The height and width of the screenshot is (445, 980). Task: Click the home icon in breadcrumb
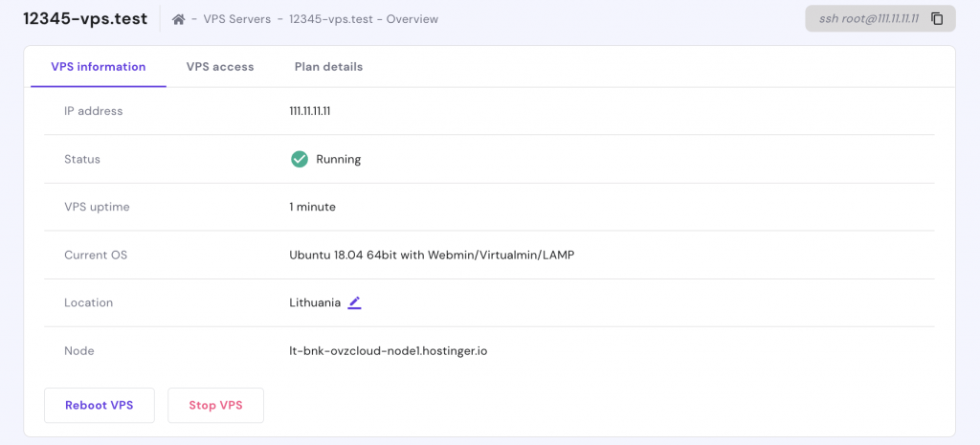(x=178, y=19)
